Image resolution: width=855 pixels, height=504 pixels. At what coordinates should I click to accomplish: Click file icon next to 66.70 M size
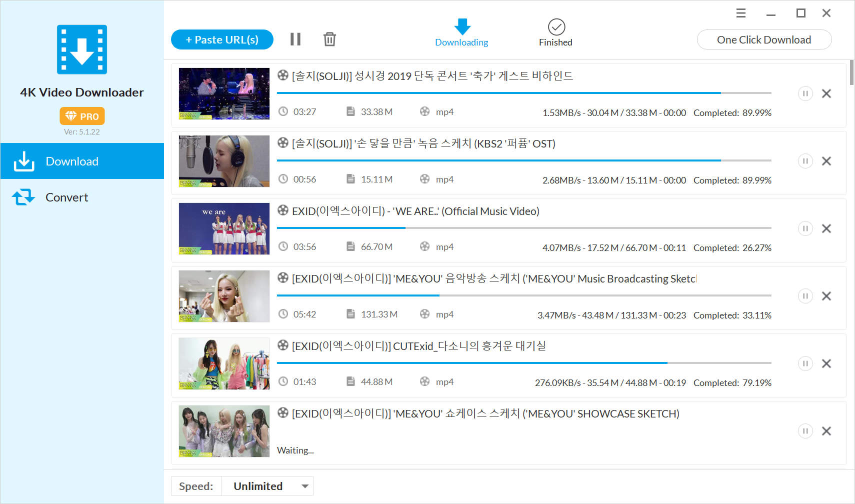tap(350, 246)
